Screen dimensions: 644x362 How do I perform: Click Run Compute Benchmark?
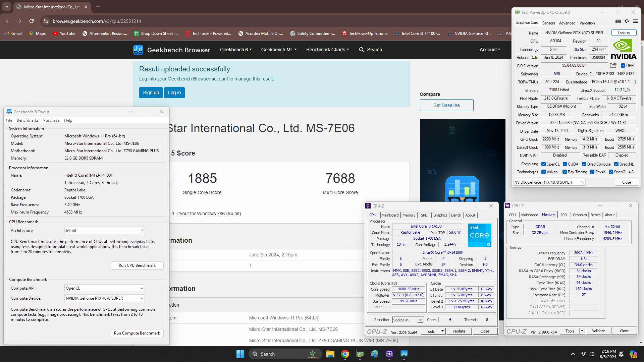click(x=137, y=333)
